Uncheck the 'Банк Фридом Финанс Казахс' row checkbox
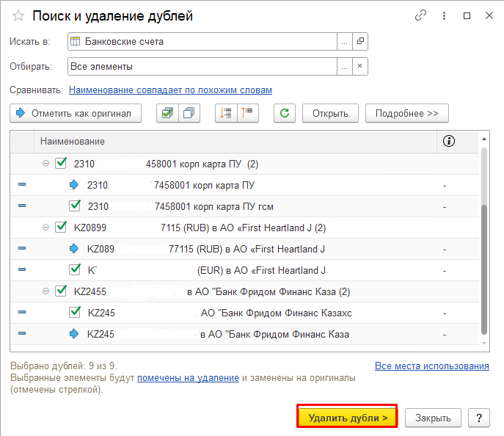504x436 pixels. pyautogui.click(x=74, y=313)
